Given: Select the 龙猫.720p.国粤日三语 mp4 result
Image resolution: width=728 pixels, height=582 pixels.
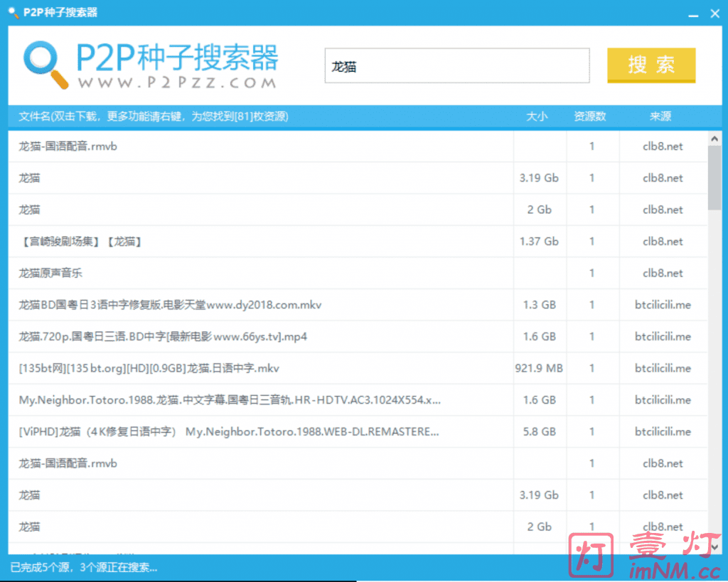Looking at the screenshot, I should pos(163,337).
